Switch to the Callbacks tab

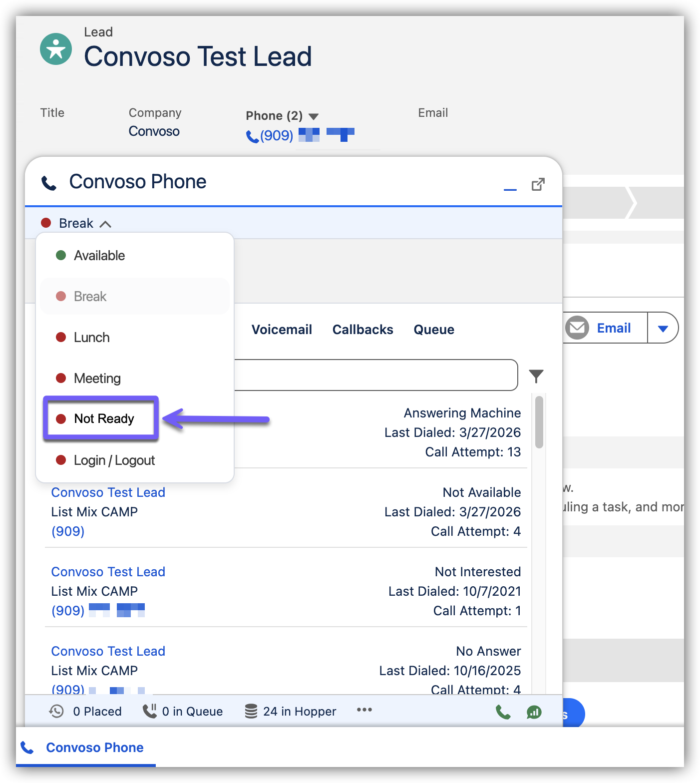point(362,330)
